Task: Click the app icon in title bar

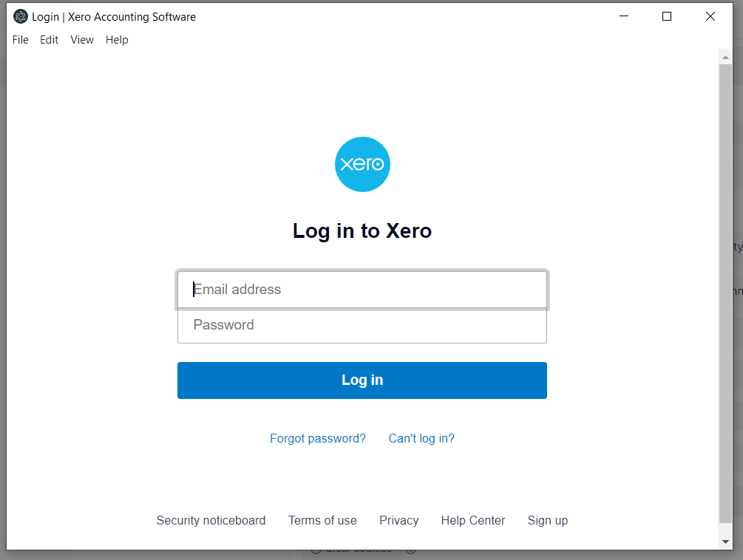Action: tap(21, 16)
